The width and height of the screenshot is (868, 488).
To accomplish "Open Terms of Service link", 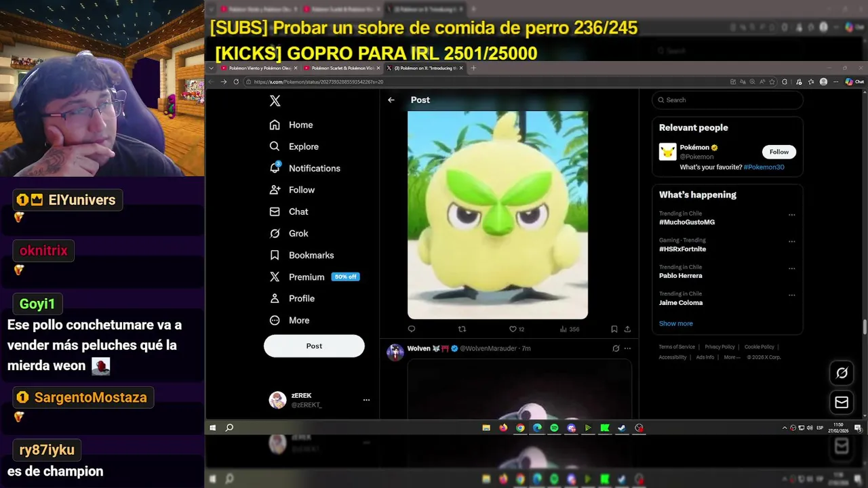I will coord(677,346).
